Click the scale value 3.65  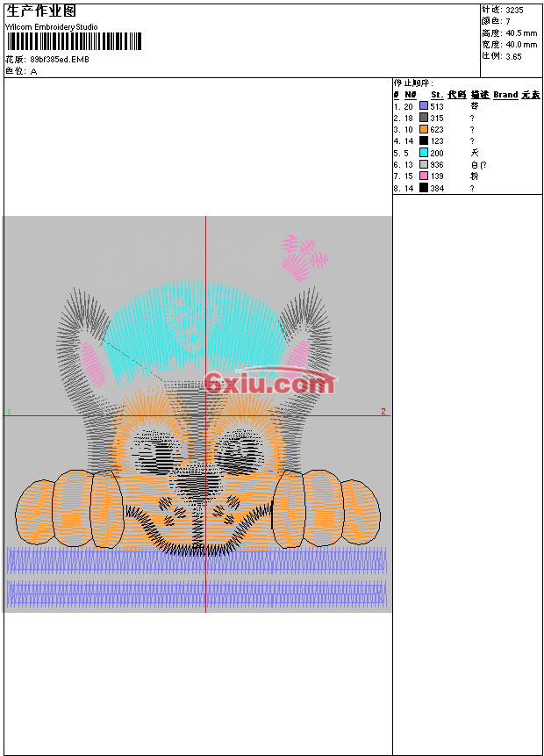pos(513,56)
